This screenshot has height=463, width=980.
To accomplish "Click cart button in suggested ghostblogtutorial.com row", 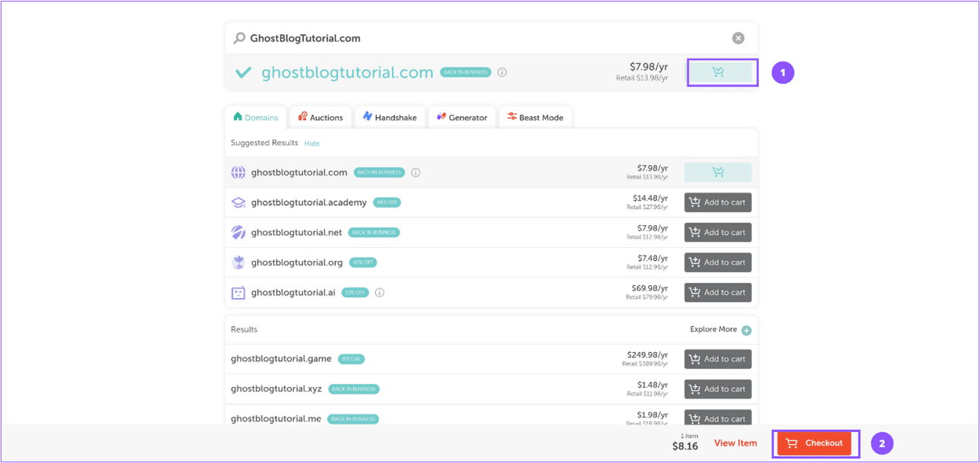I will (x=718, y=173).
